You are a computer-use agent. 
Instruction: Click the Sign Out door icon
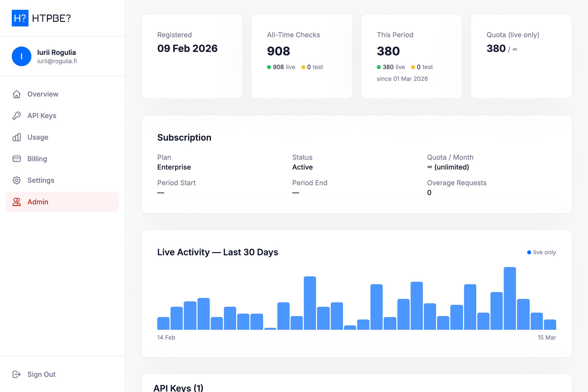tap(16, 374)
